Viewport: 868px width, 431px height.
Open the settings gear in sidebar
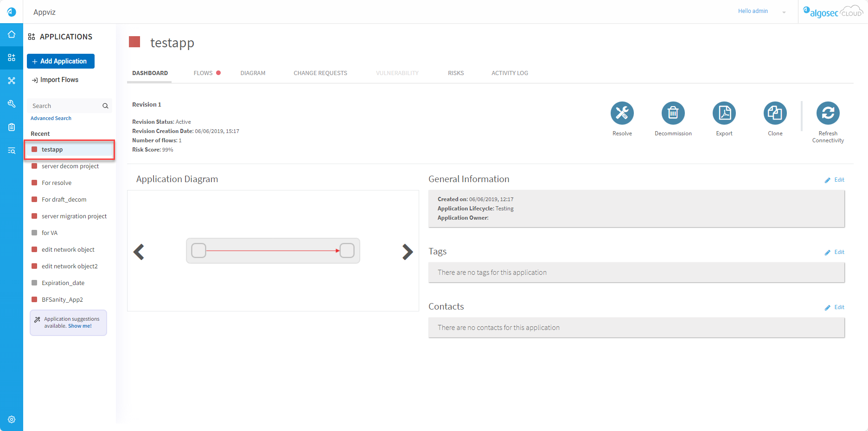(x=12, y=419)
